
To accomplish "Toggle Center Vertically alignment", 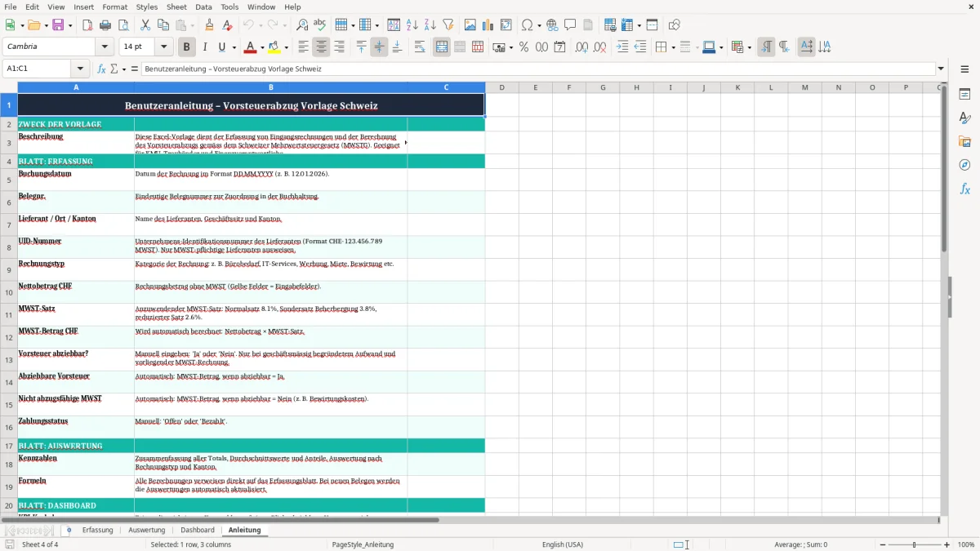I will [x=379, y=47].
